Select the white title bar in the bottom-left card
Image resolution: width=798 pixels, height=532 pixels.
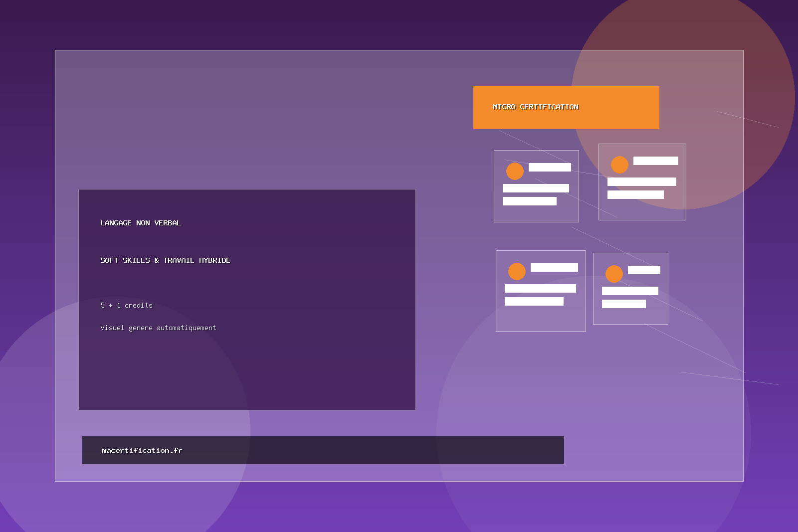click(x=554, y=268)
